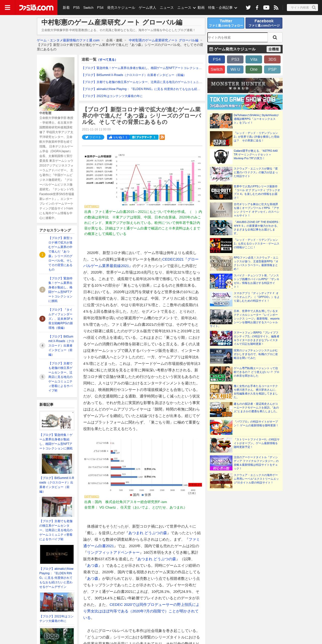The image size is (322, 644).
Task: Open the Street Fighter V thumbnail
Action: (x=221, y=445)
